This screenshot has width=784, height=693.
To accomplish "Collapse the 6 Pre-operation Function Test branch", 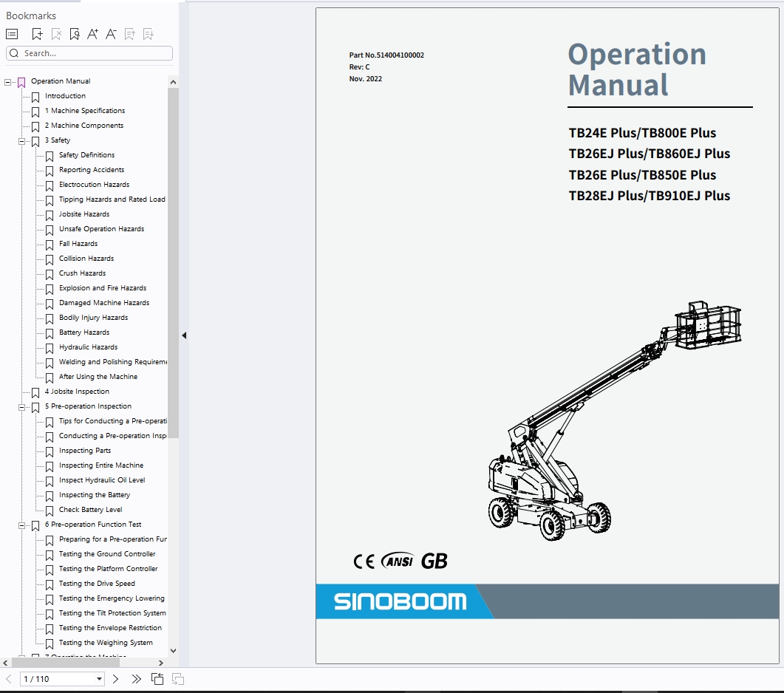I will (x=21, y=525).
